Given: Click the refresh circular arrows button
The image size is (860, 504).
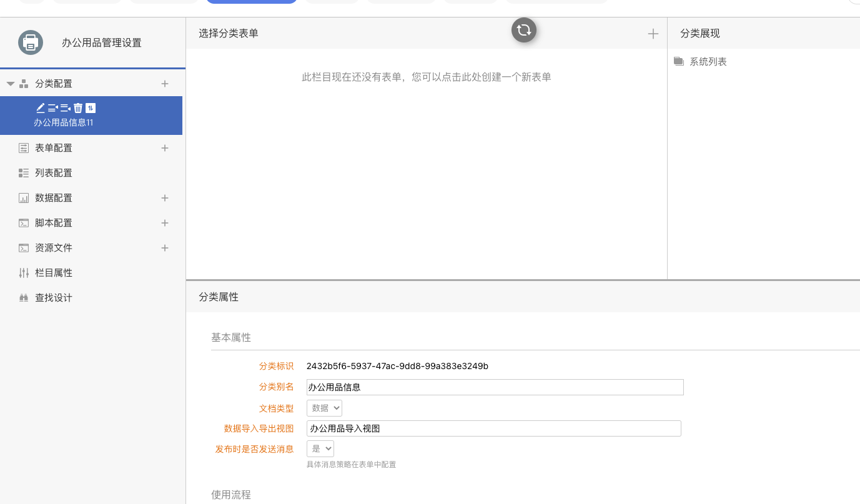Looking at the screenshot, I should click(523, 30).
